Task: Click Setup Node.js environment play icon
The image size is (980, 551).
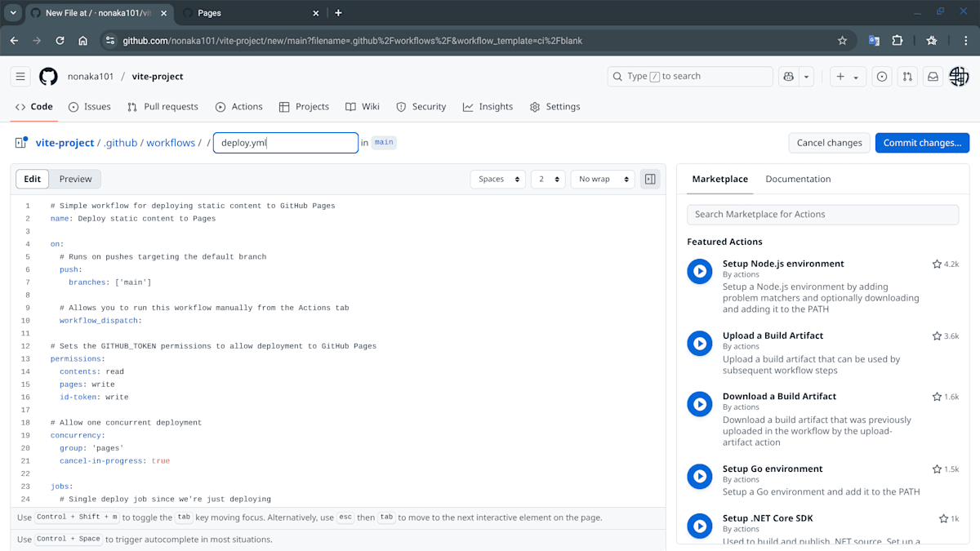Action: (700, 271)
